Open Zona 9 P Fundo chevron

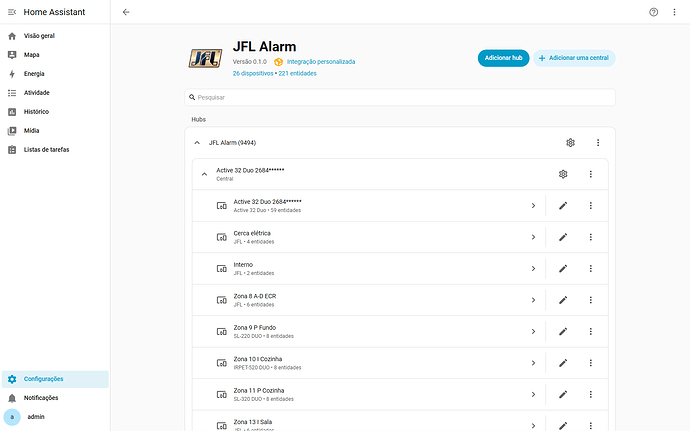pyautogui.click(x=533, y=332)
